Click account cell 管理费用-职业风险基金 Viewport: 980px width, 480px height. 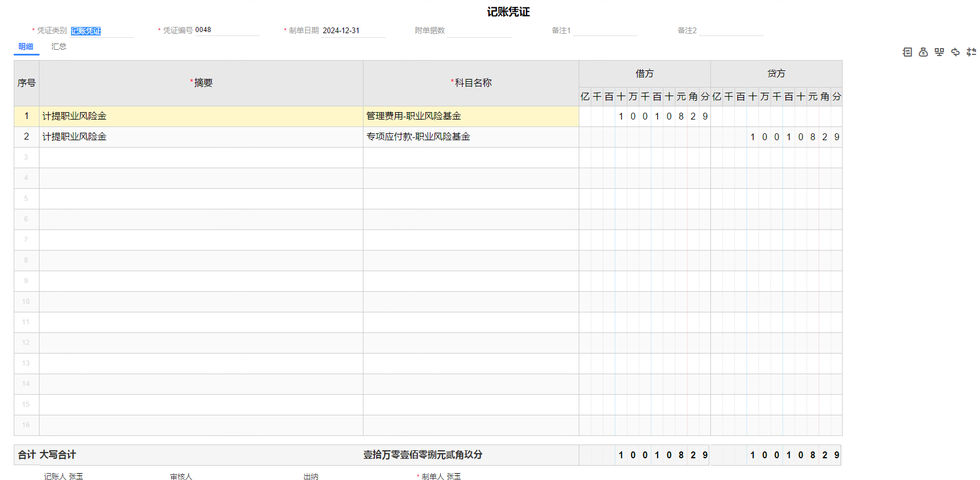pyautogui.click(x=471, y=116)
